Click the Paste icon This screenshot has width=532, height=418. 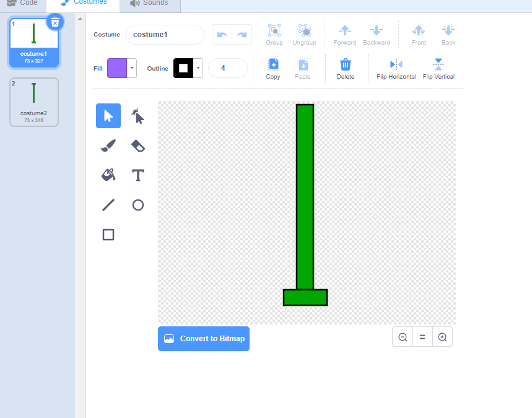[x=303, y=69]
